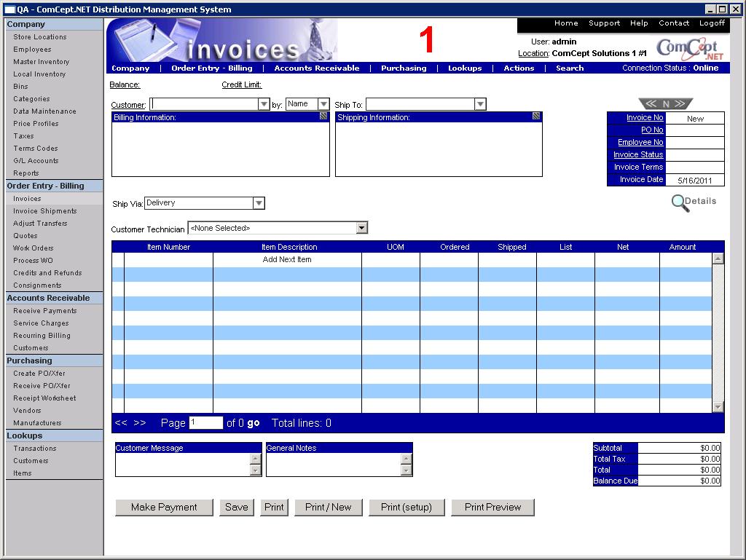Open Work Orders in the sidebar
Viewport: 746px width, 560px height.
34,248
